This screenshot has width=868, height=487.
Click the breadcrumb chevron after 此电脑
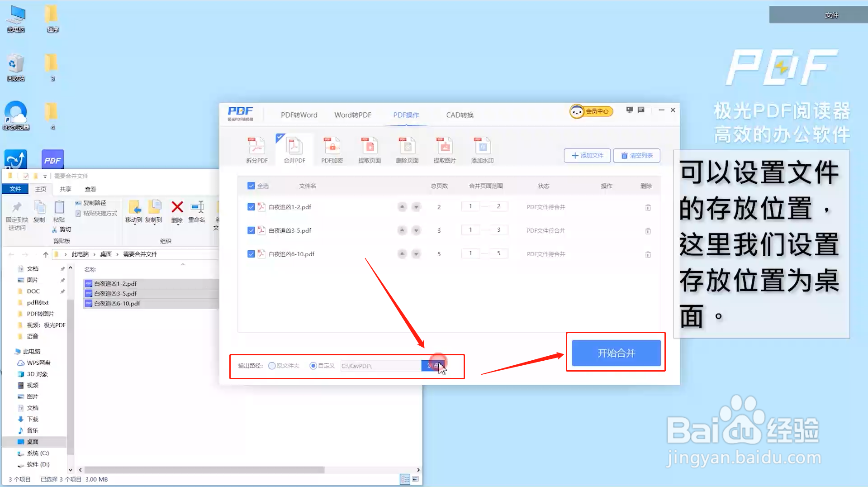[95, 254]
